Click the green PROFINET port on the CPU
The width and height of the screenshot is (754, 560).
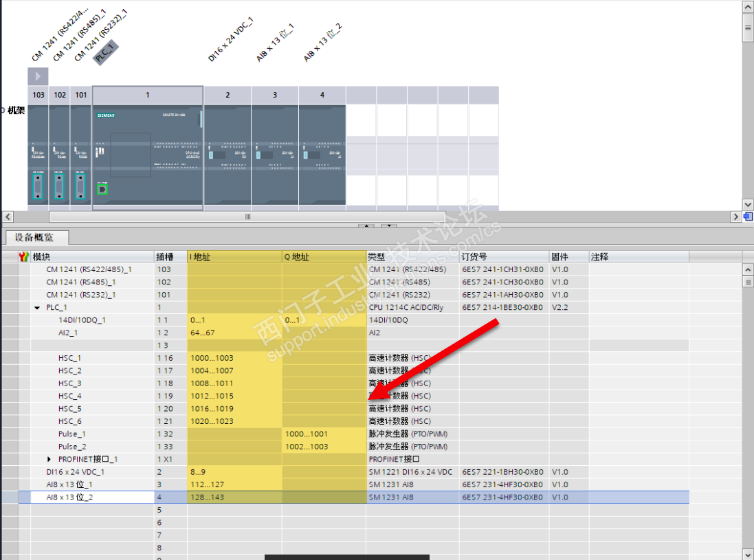point(102,190)
